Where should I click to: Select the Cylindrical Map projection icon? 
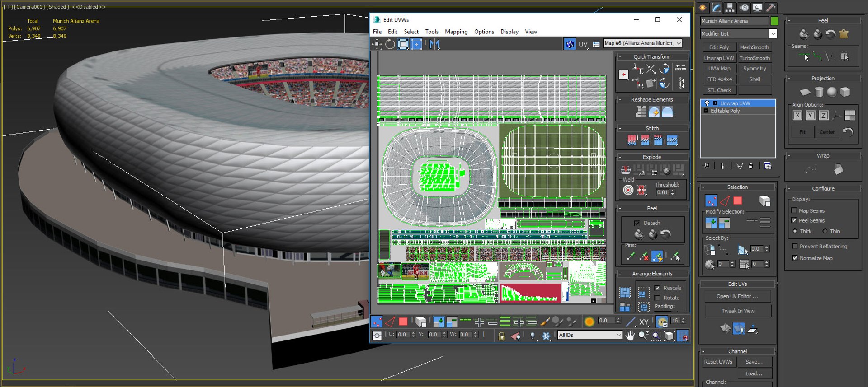tap(819, 92)
